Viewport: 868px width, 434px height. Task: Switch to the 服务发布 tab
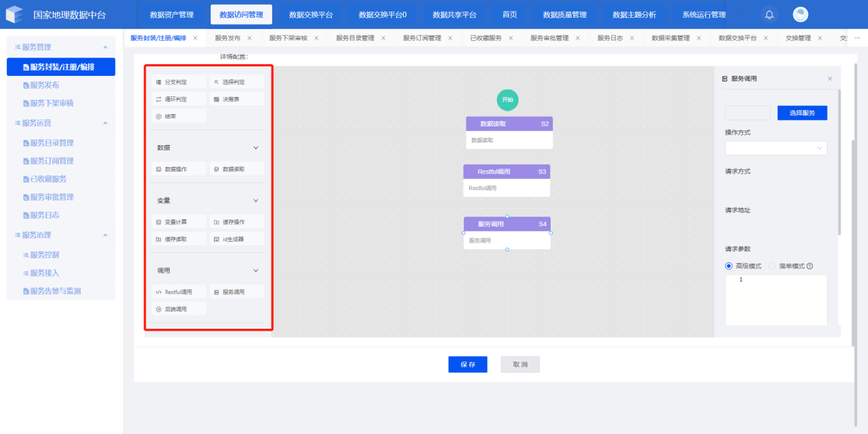227,38
